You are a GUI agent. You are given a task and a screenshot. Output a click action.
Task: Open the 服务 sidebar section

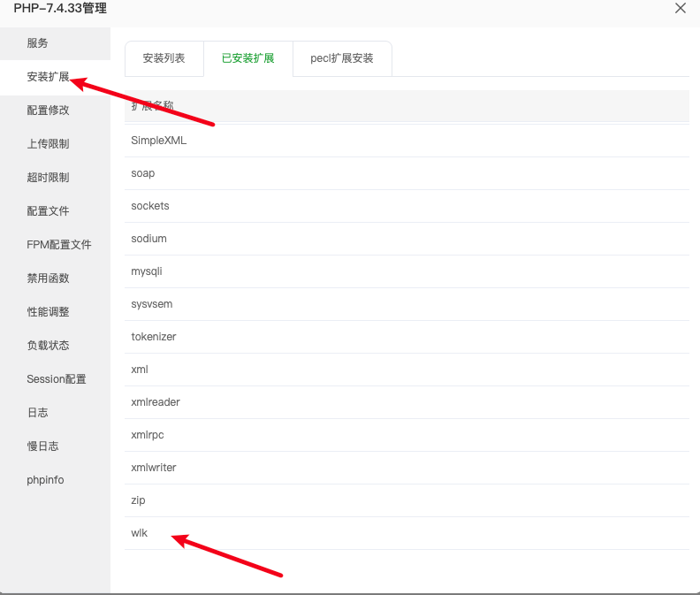pyautogui.click(x=38, y=43)
